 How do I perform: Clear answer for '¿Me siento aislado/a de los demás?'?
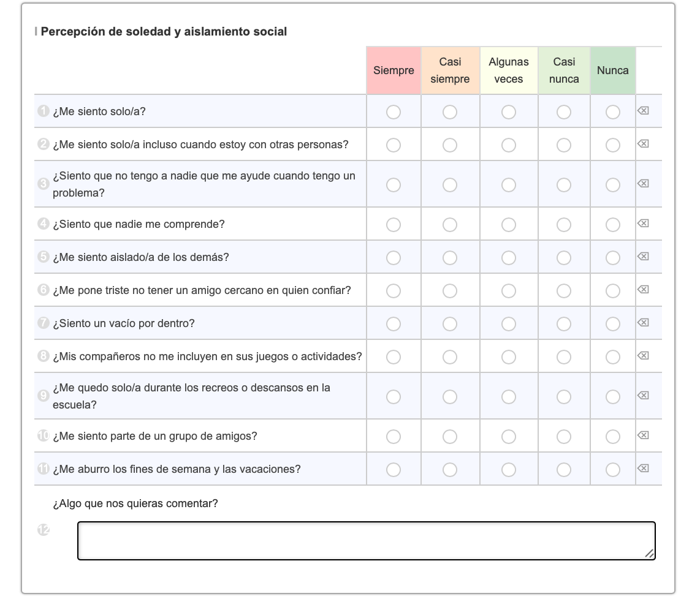click(643, 257)
